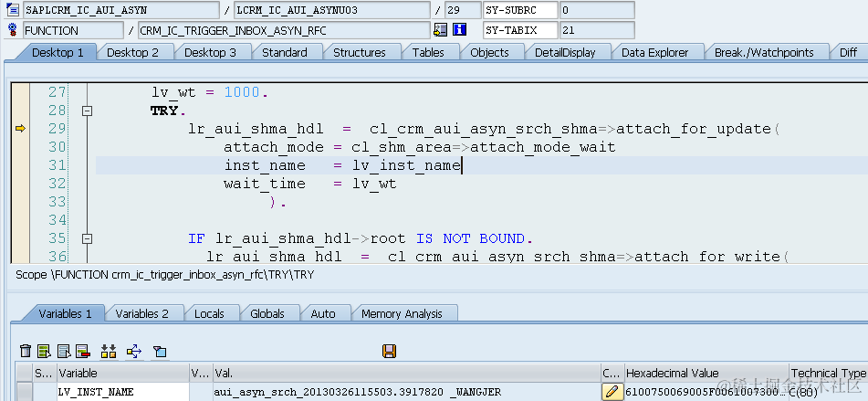This screenshot has width=868, height=401.
Task: Click the filter funnel layout icon
Action: [160, 351]
